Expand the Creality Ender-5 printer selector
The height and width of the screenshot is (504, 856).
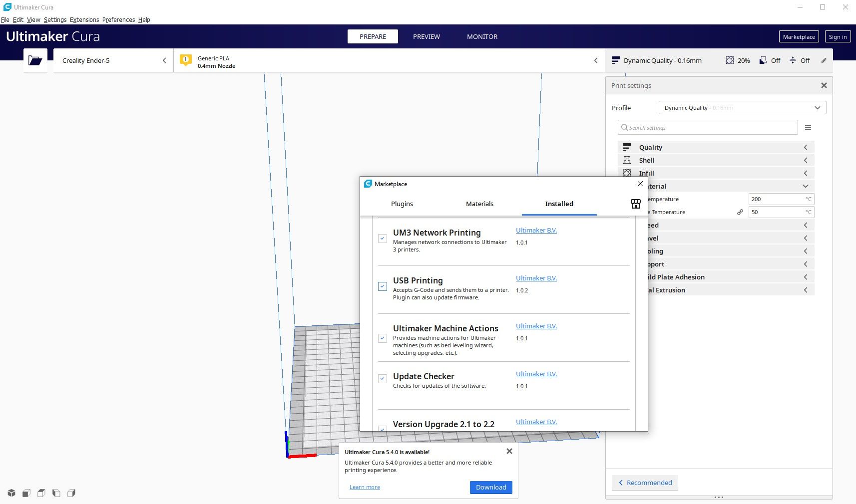[x=113, y=60]
